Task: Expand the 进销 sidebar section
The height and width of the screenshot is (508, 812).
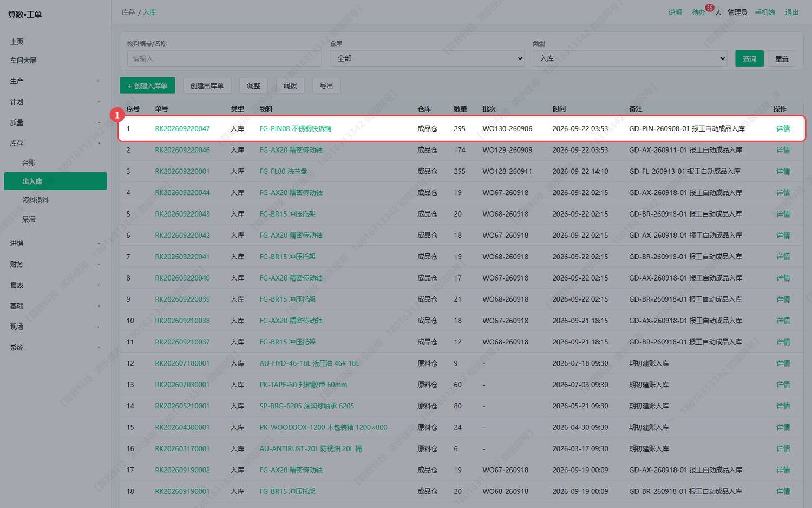Action: tap(55, 244)
